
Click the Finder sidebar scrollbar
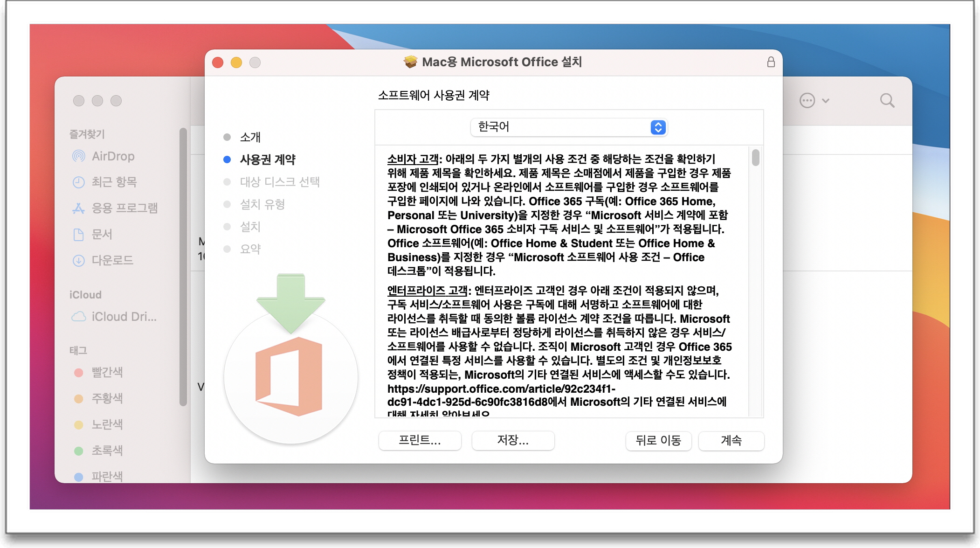183,267
